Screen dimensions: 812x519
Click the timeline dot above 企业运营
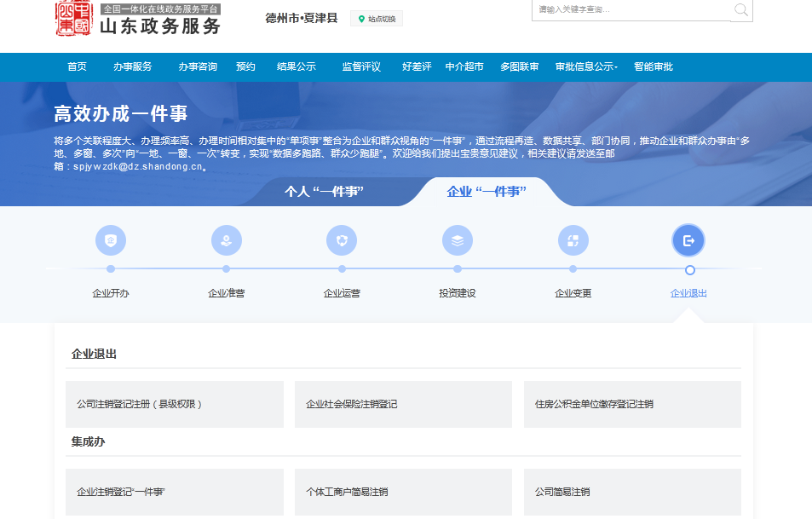(x=342, y=268)
